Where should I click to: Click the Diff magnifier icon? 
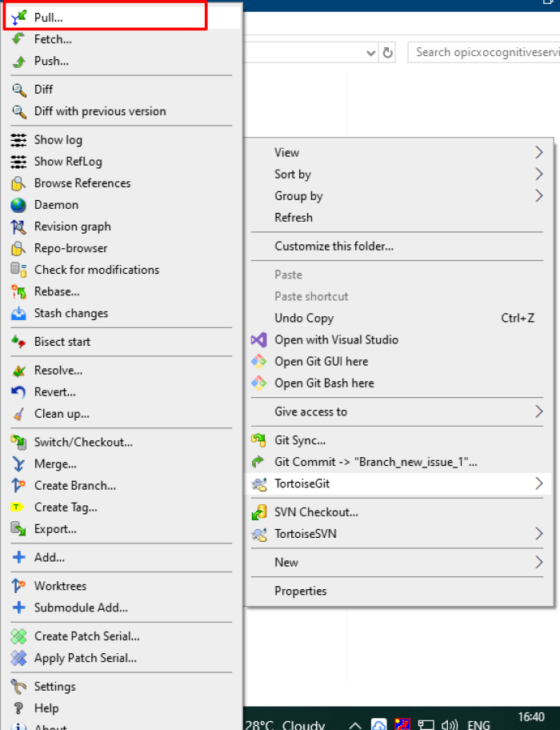click(x=18, y=90)
